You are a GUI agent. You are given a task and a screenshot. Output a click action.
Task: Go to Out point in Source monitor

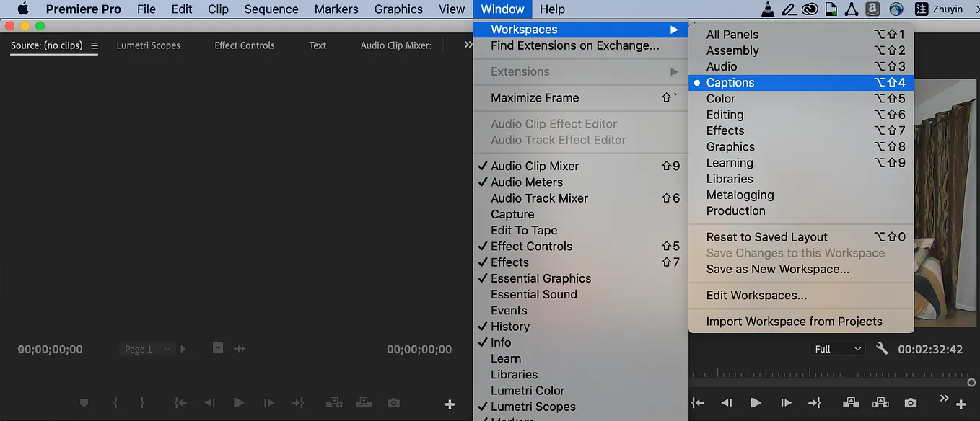coord(297,404)
